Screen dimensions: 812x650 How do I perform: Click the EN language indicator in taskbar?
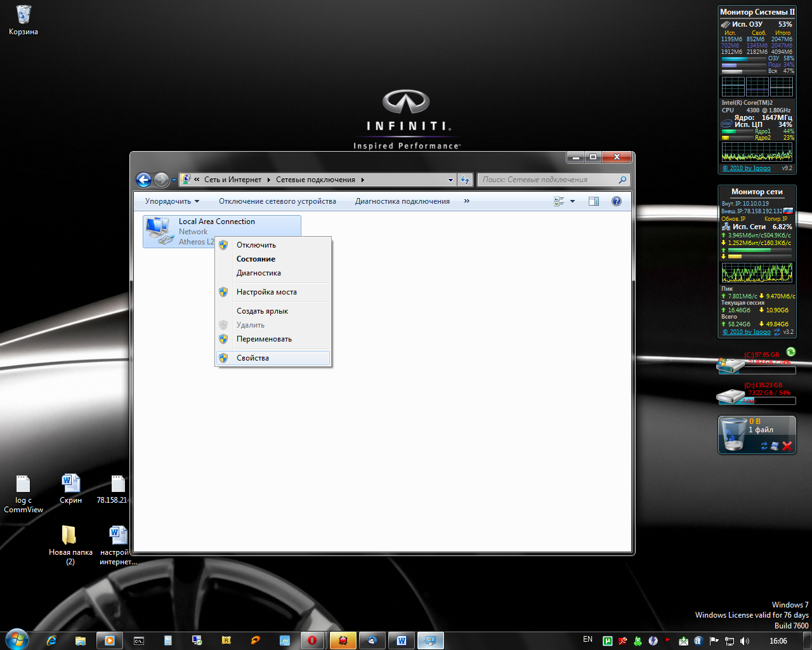coord(587,640)
